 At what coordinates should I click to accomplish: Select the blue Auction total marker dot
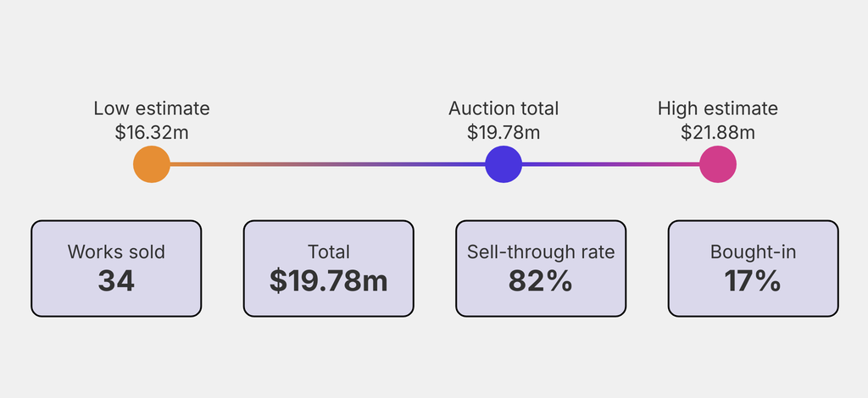tap(504, 164)
